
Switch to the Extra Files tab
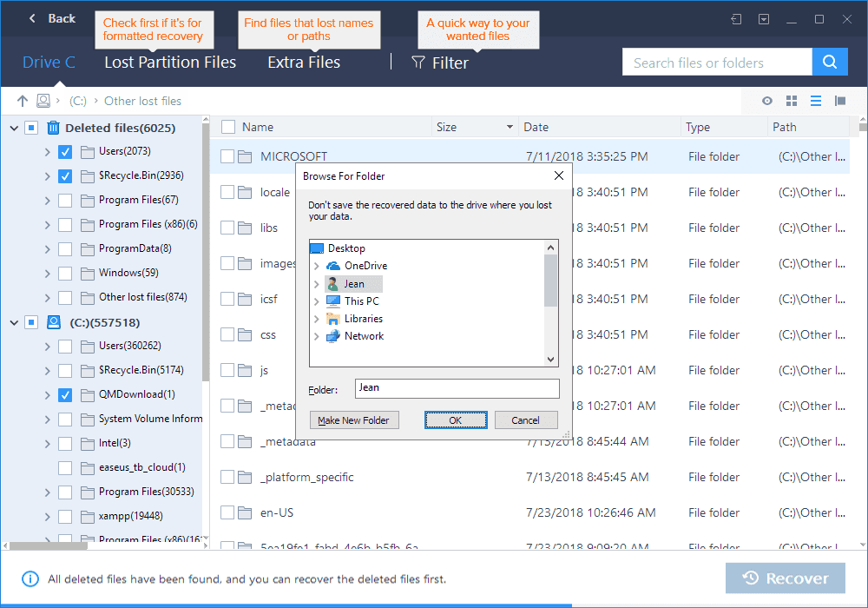pos(303,62)
